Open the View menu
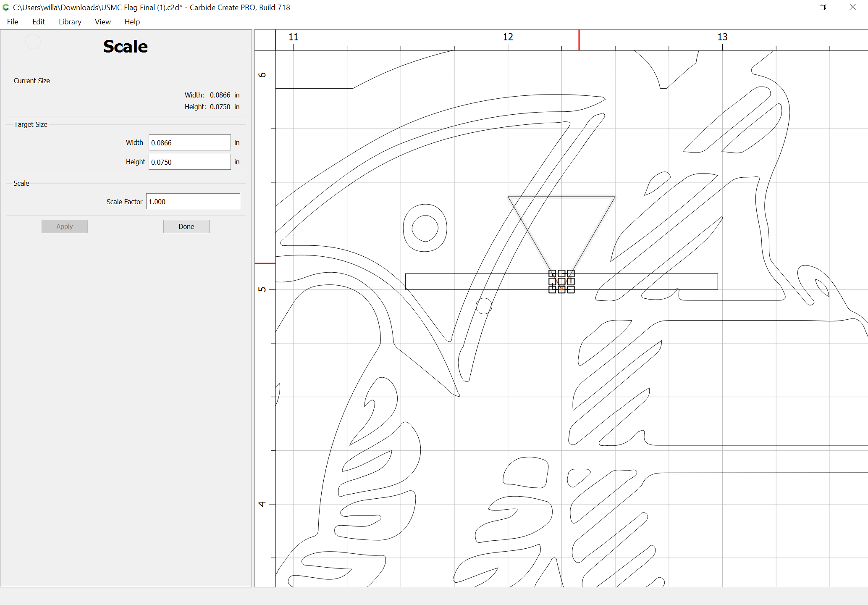This screenshot has height=605, width=868. 102,22
